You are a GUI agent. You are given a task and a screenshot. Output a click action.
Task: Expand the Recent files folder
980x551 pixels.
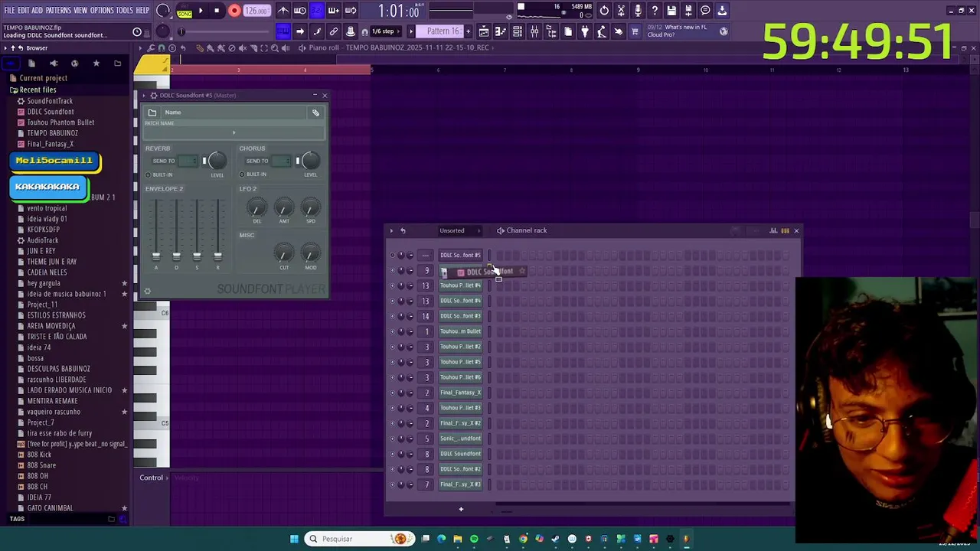[x=38, y=90]
